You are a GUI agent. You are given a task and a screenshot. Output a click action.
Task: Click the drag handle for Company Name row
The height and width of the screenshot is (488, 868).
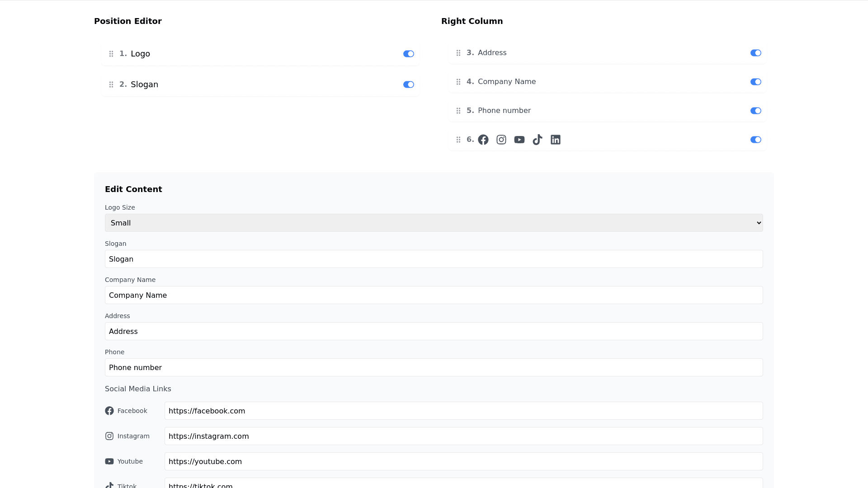point(458,82)
